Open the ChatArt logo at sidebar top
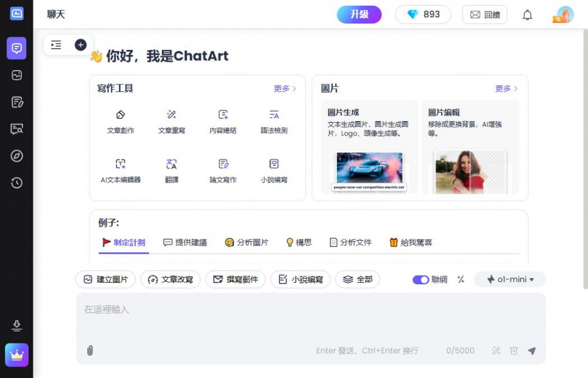588x378 pixels. coord(17,14)
